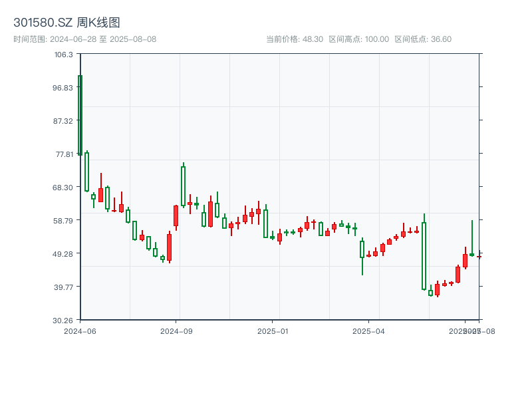Click y-axis label 49.28
This screenshot has width=532, height=399.
coord(63,253)
